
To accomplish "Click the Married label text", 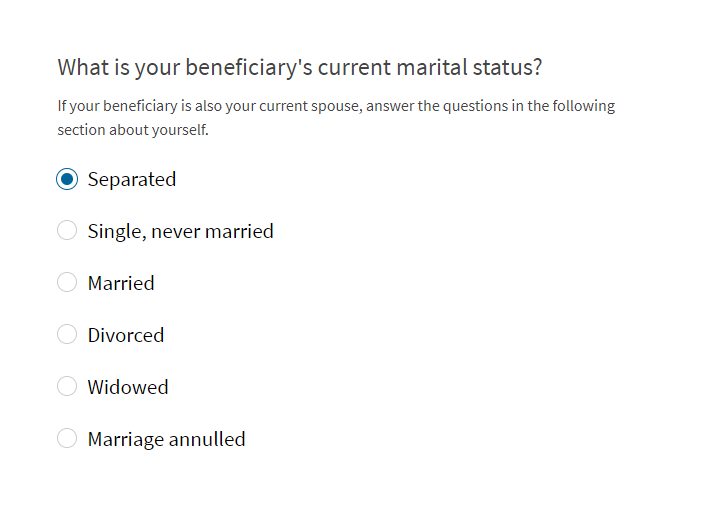I will pyautogui.click(x=121, y=283).
